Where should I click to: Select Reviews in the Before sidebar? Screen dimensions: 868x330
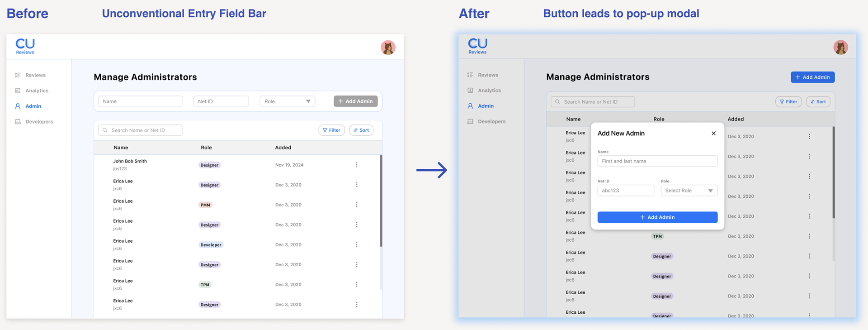35,75
